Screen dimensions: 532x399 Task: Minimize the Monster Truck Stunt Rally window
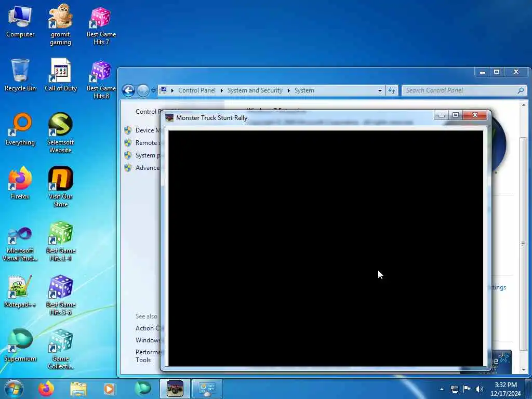click(442, 115)
